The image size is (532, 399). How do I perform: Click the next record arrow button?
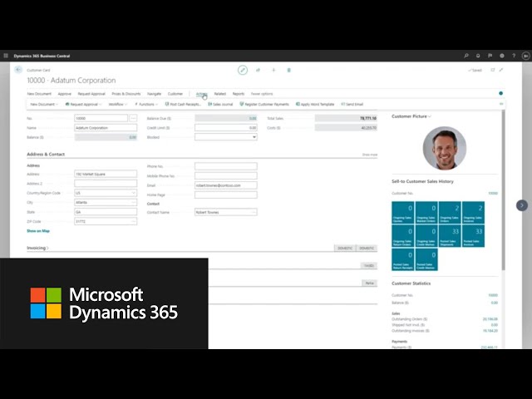pyautogui.click(x=521, y=205)
